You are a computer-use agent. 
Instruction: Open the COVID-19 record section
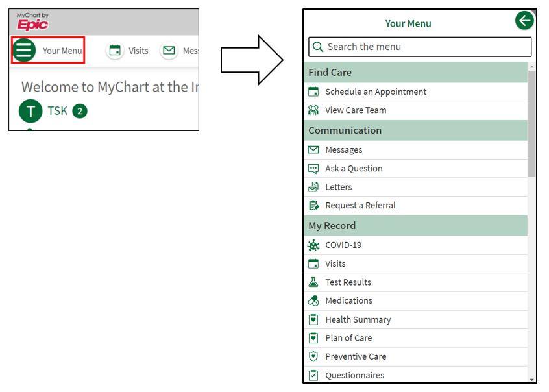point(345,245)
